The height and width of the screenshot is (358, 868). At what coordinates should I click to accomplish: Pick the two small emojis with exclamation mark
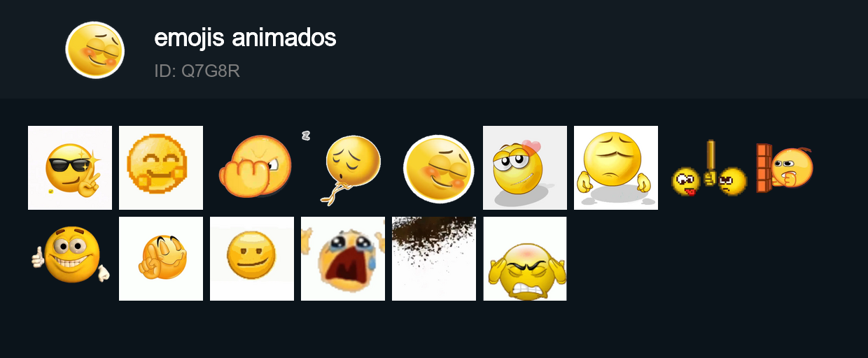707,168
